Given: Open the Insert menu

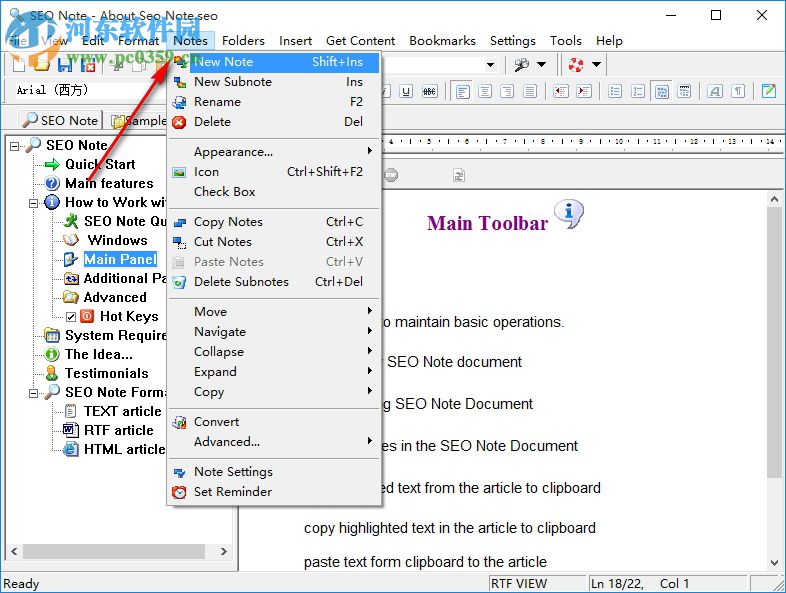Looking at the screenshot, I should [x=295, y=41].
